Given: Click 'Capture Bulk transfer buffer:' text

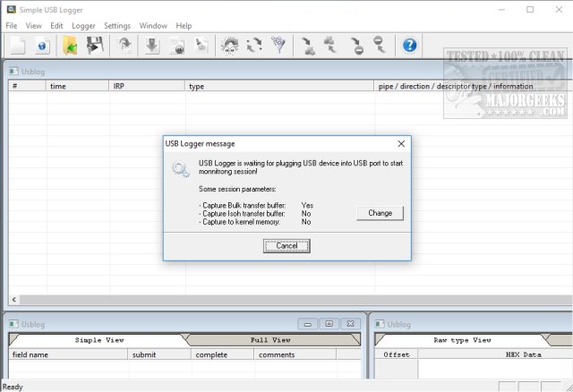Looking at the screenshot, I should pyautogui.click(x=244, y=205).
